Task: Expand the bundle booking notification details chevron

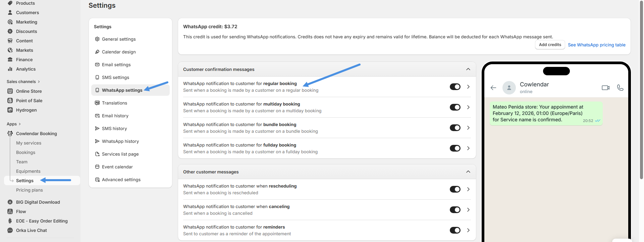Action: [x=468, y=128]
